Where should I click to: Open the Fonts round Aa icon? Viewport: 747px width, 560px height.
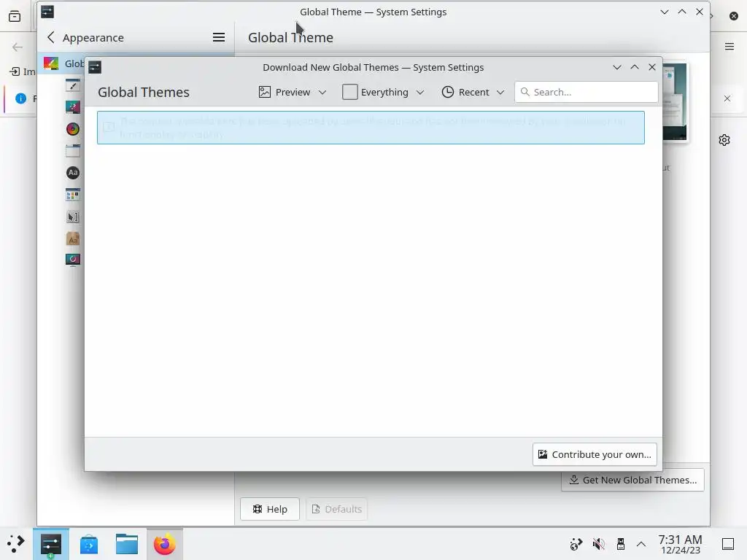[73, 173]
